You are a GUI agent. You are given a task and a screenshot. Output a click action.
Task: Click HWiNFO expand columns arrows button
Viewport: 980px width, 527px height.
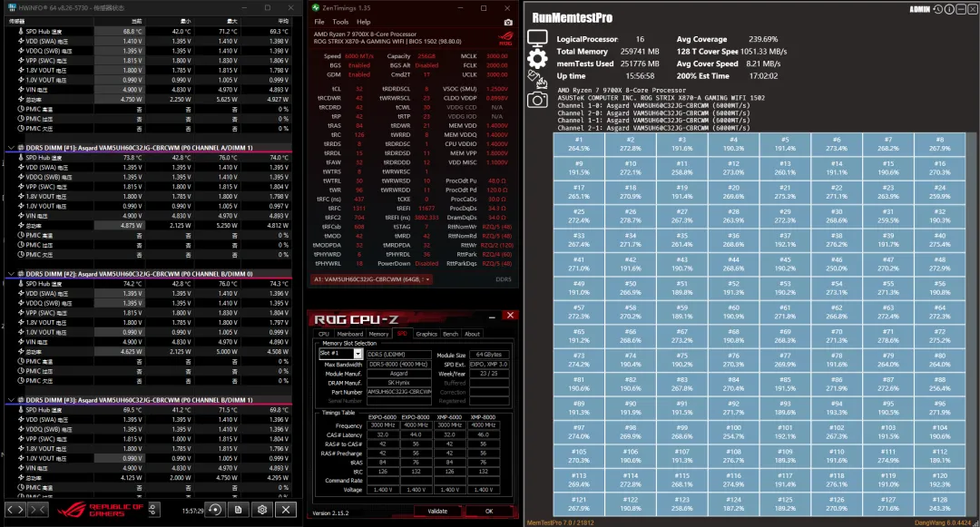coord(15,510)
